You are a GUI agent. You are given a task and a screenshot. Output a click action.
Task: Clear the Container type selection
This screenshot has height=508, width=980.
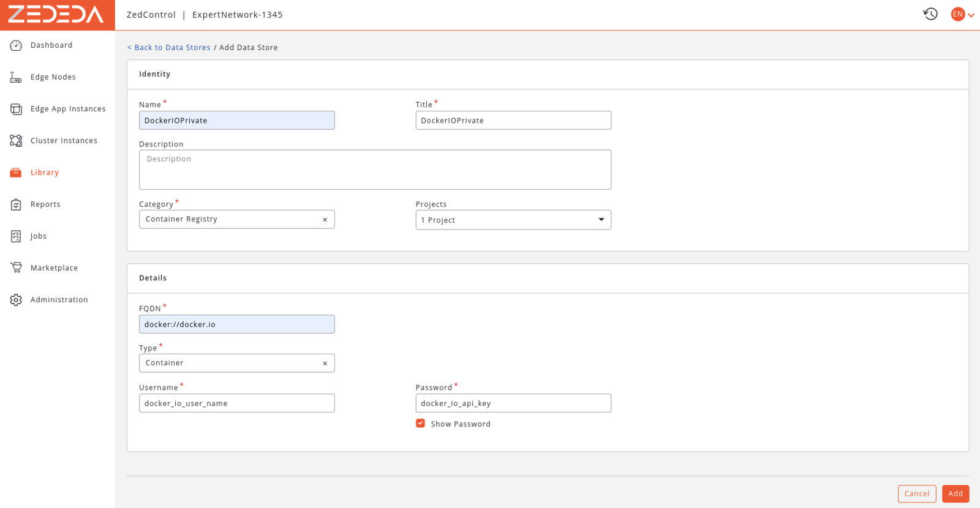[325, 364]
